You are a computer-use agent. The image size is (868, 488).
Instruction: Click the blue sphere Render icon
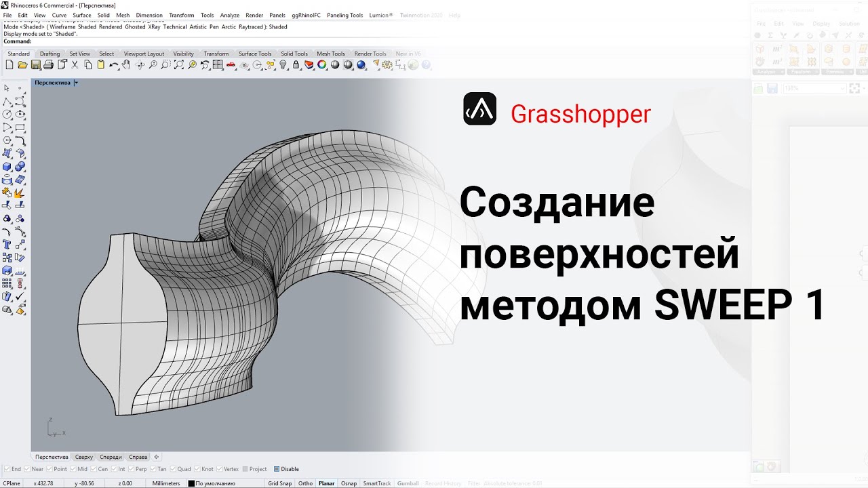click(361, 65)
